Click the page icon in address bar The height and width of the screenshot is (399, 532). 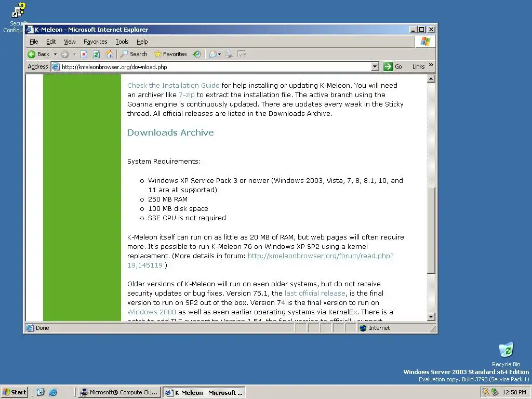click(x=56, y=67)
